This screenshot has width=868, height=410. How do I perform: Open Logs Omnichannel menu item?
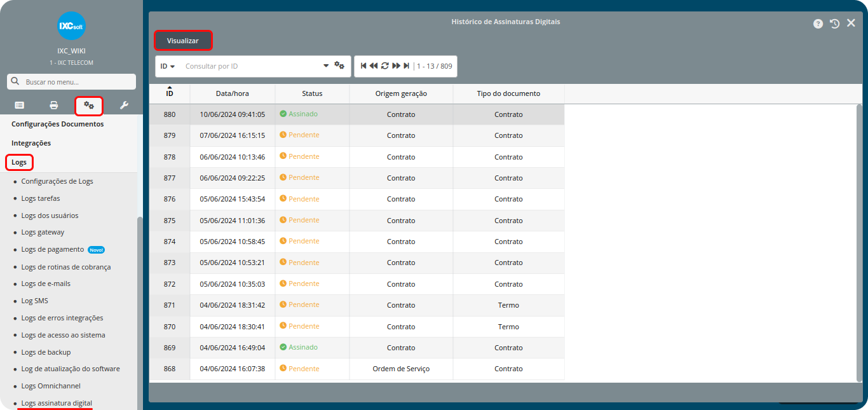(x=51, y=386)
